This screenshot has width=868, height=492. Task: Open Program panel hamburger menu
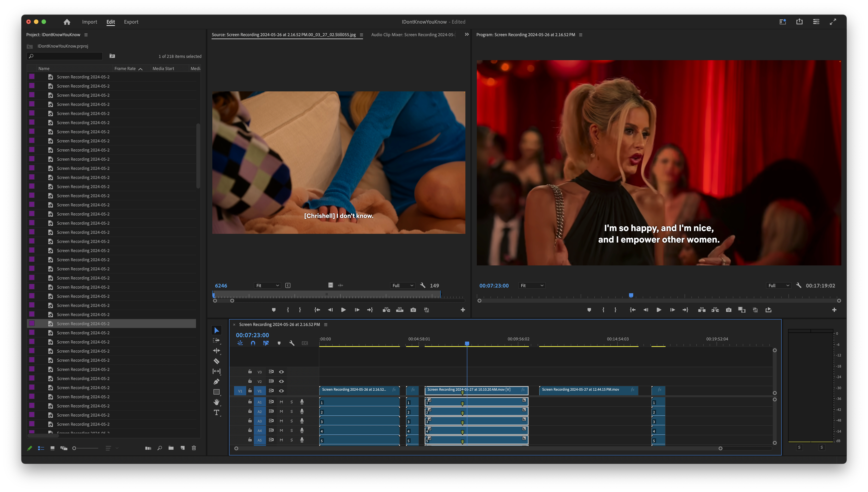581,34
